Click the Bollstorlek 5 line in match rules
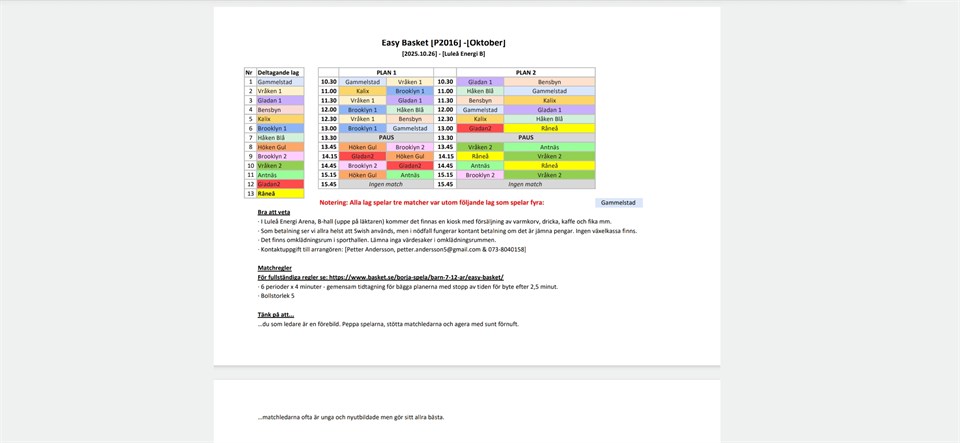 point(277,296)
